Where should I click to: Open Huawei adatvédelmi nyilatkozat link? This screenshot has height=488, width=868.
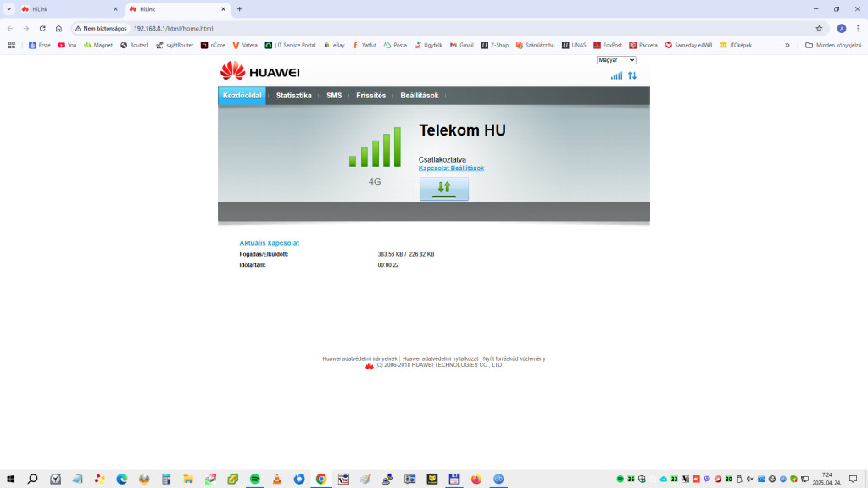coord(440,358)
